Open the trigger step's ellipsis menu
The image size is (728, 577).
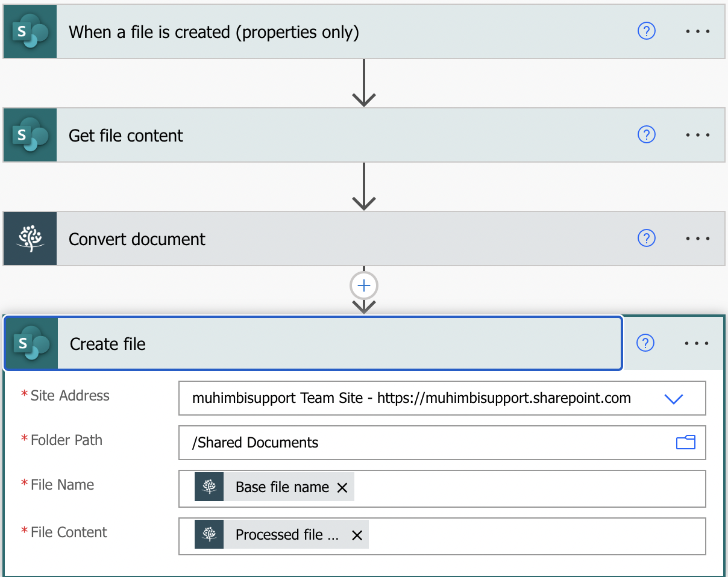(697, 31)
